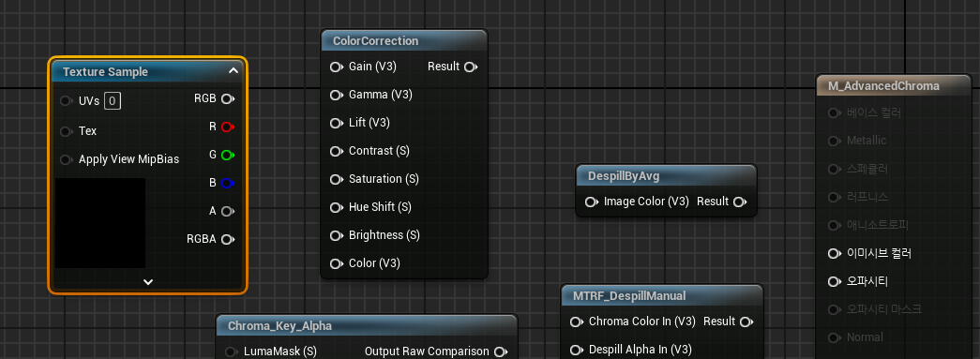
Task: Select the Chroma_Key_Alpha node title
Action: point(279,326)
